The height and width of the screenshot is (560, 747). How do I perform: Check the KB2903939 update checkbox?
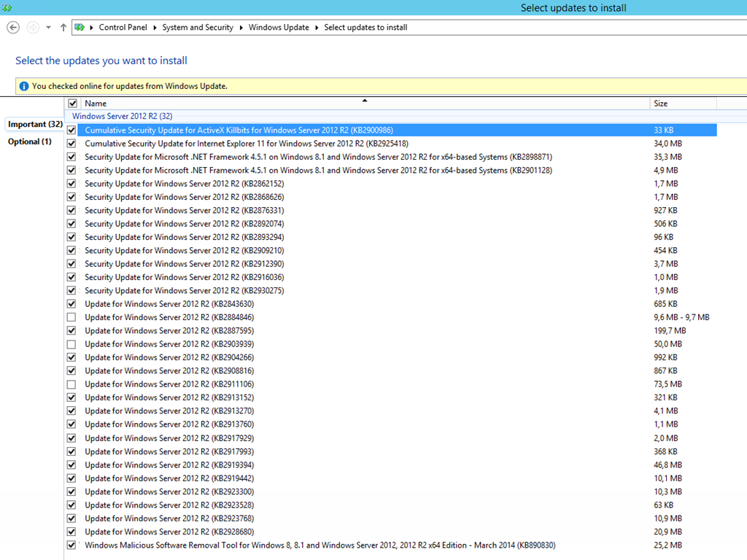pos(71,344)
